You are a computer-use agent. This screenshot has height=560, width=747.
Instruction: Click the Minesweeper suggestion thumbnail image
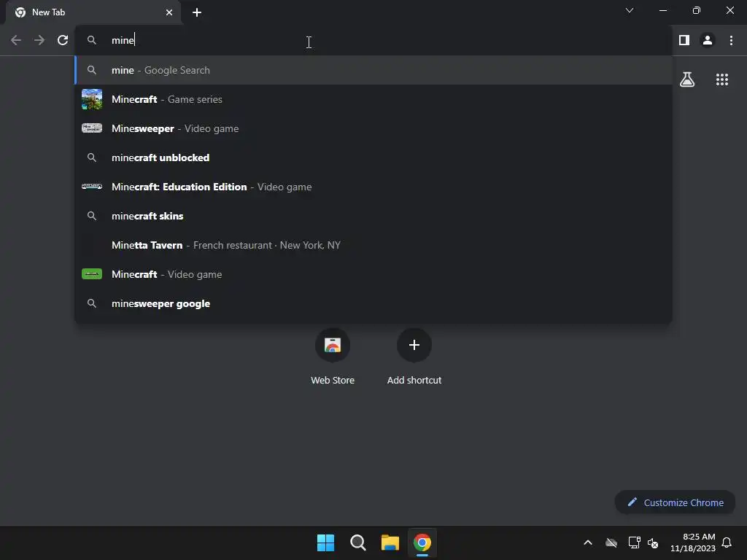(92, 128)
